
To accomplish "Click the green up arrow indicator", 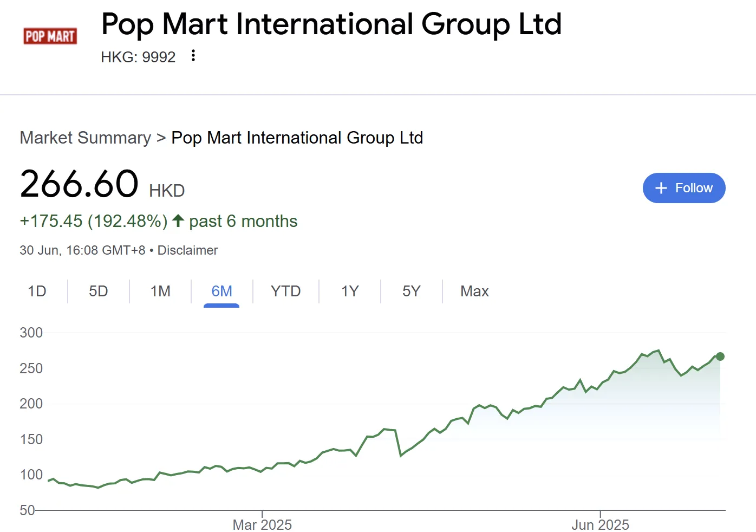I will 178,220.
